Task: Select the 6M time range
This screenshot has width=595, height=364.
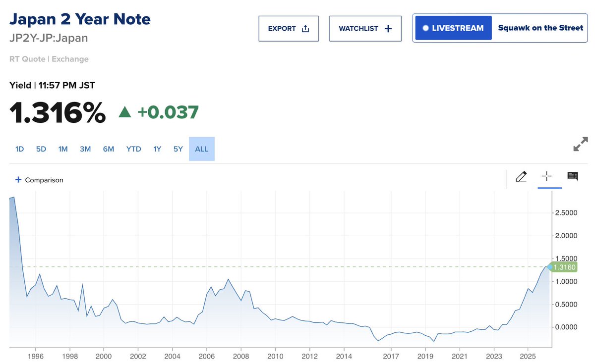Action: click(x=109, y=149)
